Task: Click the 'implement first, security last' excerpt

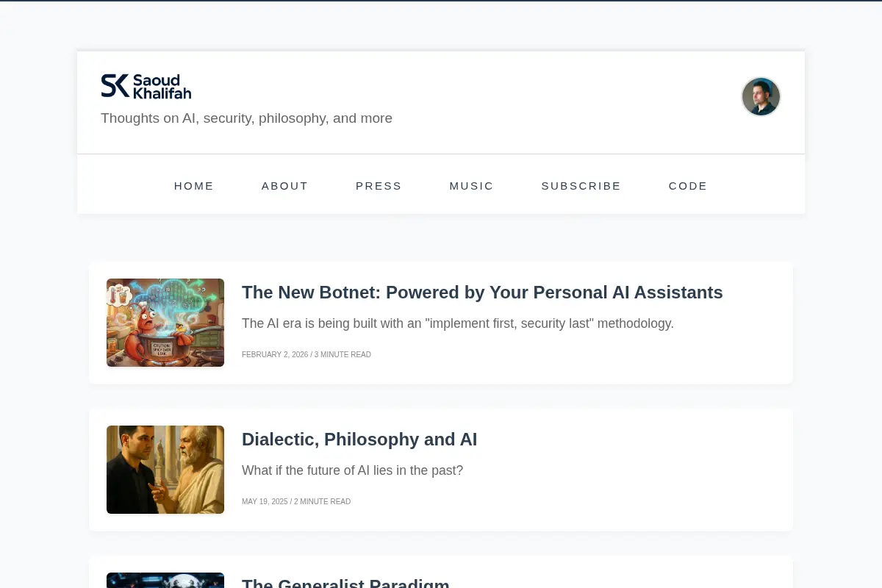Action: (x=458, y=323)
